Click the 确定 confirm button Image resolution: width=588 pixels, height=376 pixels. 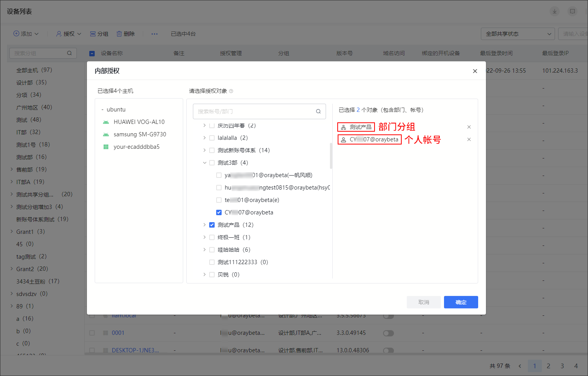pos(461,302)
